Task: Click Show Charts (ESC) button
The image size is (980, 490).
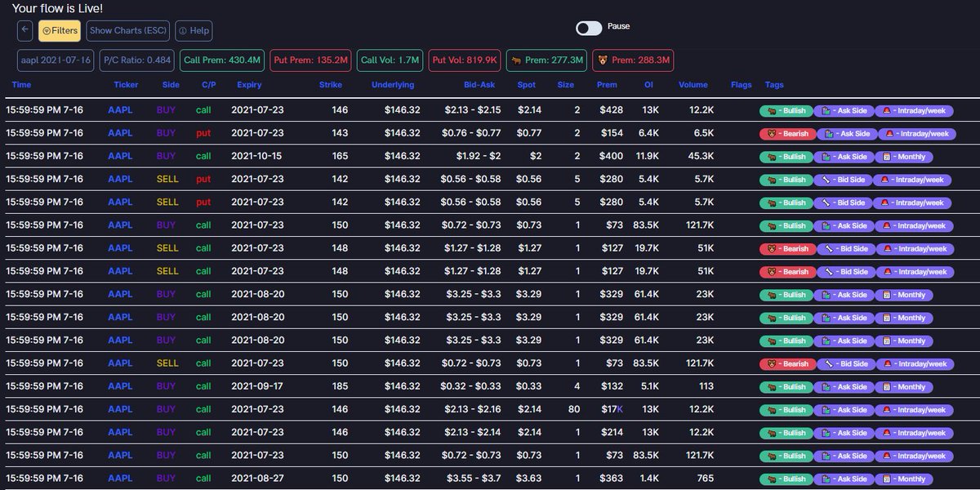Action: pos(128,31)
